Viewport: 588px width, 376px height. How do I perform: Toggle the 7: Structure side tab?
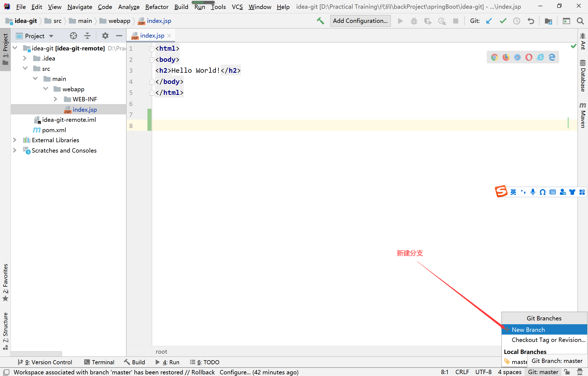pyautogui.click(x=5, y=331)
